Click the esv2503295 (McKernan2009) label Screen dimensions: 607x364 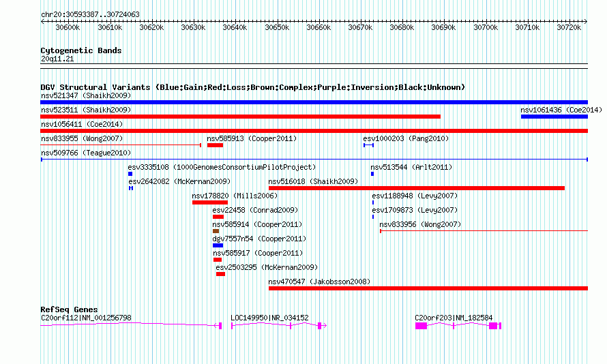(x=267, y=267)
